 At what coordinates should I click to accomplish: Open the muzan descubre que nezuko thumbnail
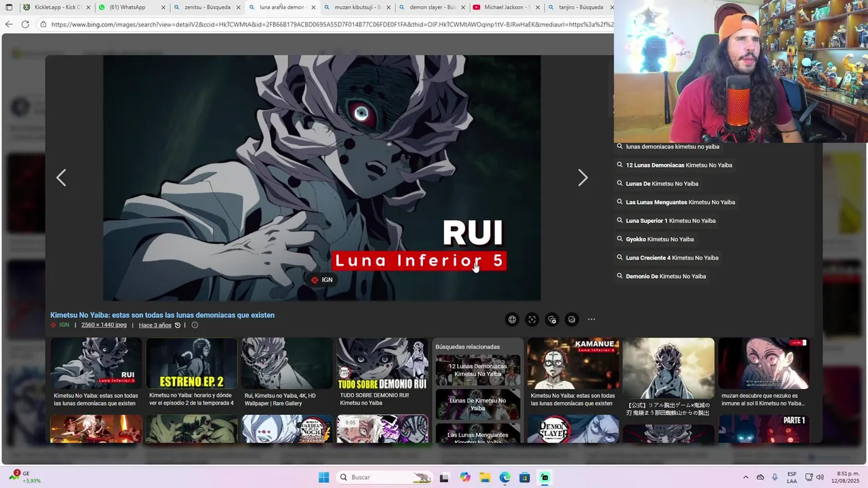[764, 364]
